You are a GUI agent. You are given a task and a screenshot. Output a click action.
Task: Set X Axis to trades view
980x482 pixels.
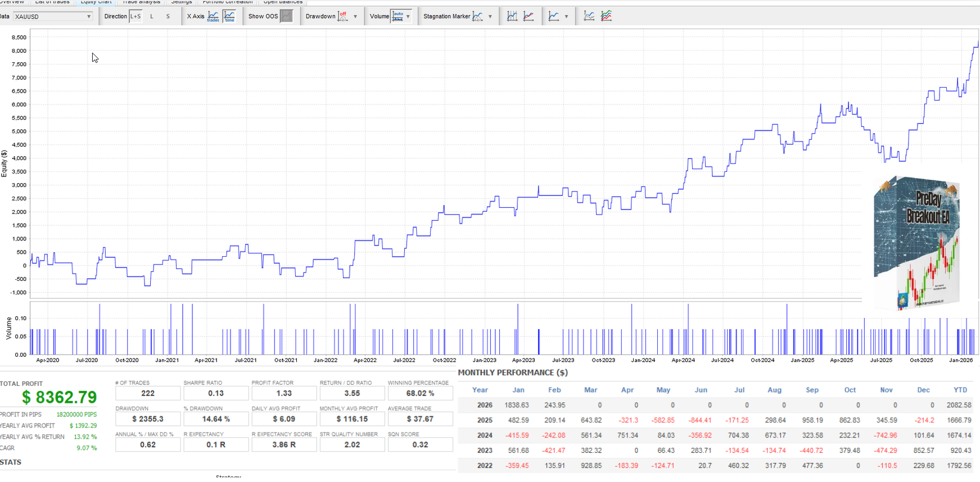[213, 16]
